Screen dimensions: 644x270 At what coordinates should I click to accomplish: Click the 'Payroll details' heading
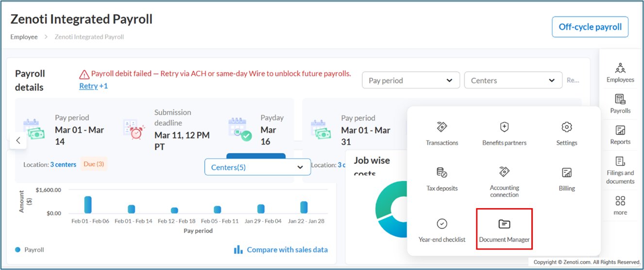[30, 80]
